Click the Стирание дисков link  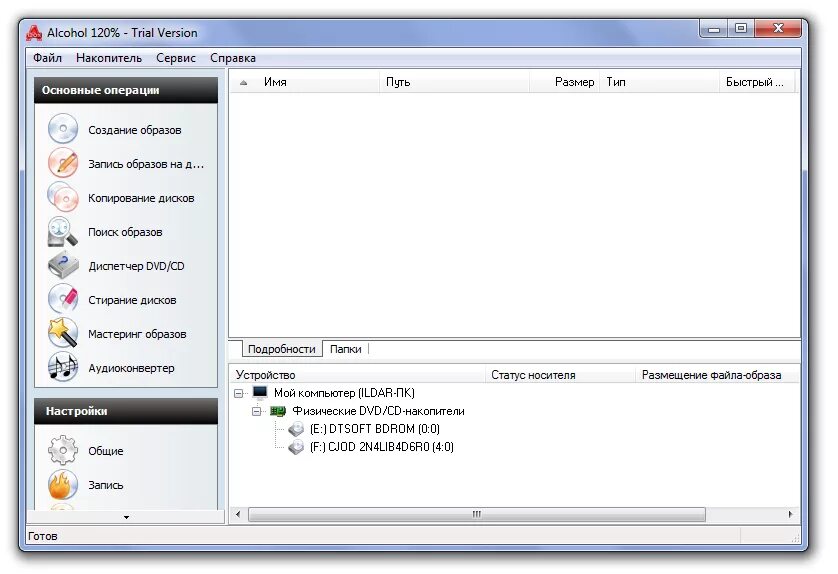pos(132,300)
